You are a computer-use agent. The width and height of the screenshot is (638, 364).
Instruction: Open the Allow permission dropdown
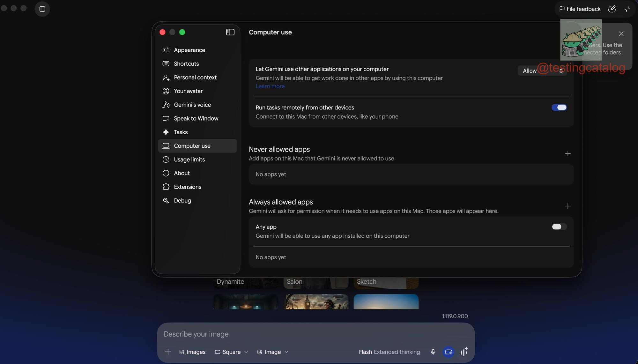(542, 71)
